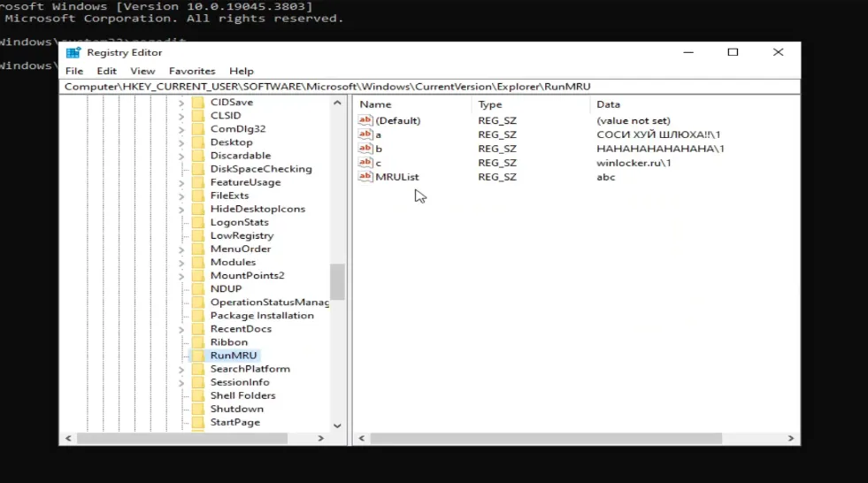868x483 pixels.
Task: Minimize the Registry Editor window
Action: coord(688,52)
